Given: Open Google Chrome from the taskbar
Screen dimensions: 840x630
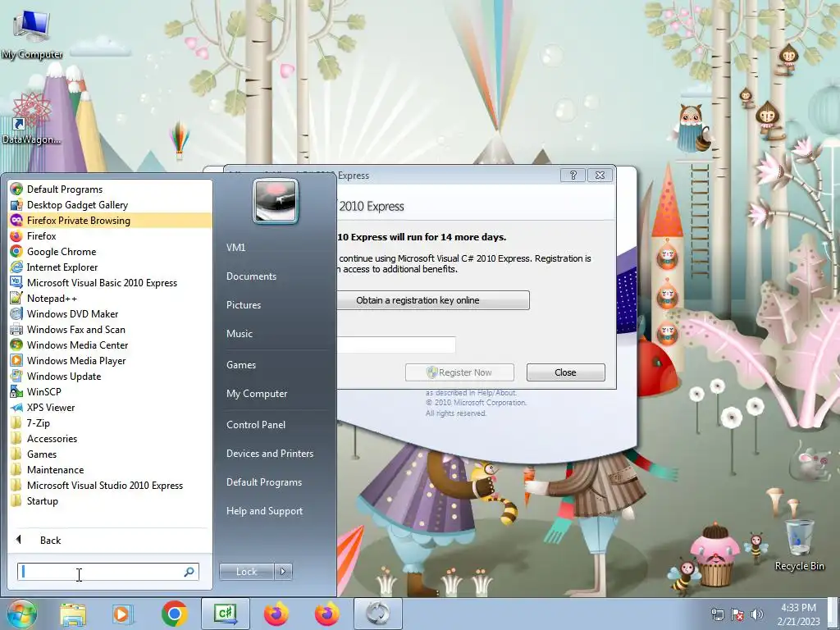Looking at the screenshot, I should tap(174, 614).
